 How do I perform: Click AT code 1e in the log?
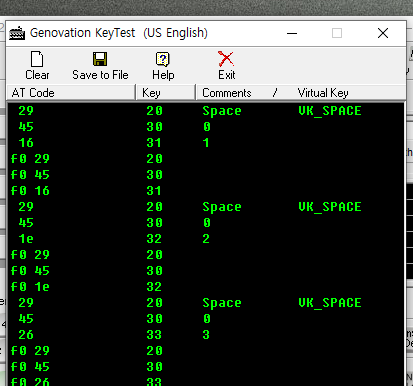point(26,239)
